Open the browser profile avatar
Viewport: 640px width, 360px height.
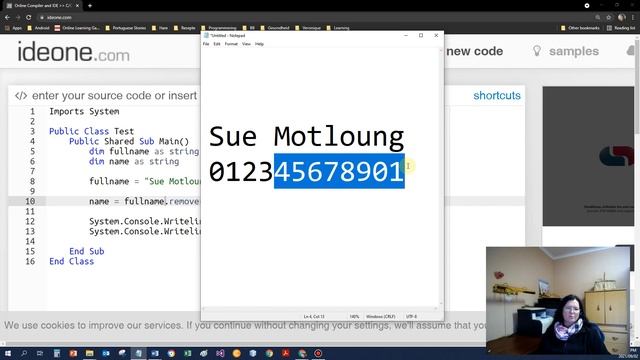click(622, 17)
